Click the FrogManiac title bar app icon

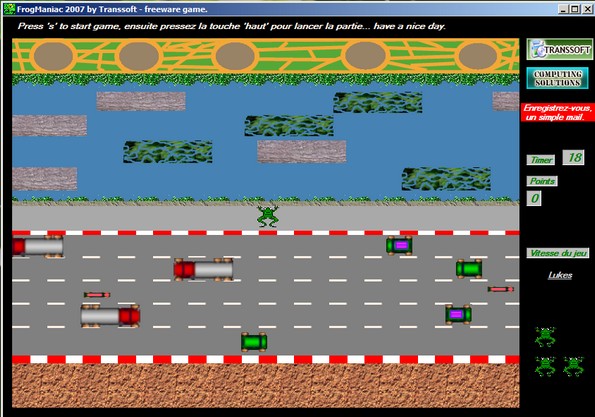tap(9, 9)
